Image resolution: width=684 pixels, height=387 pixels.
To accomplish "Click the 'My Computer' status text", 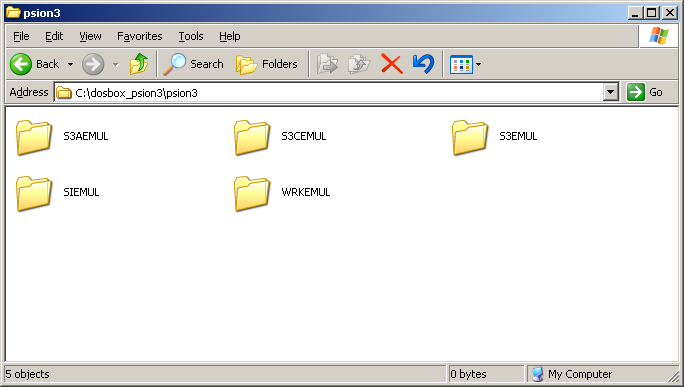I will tap(580, 374).
